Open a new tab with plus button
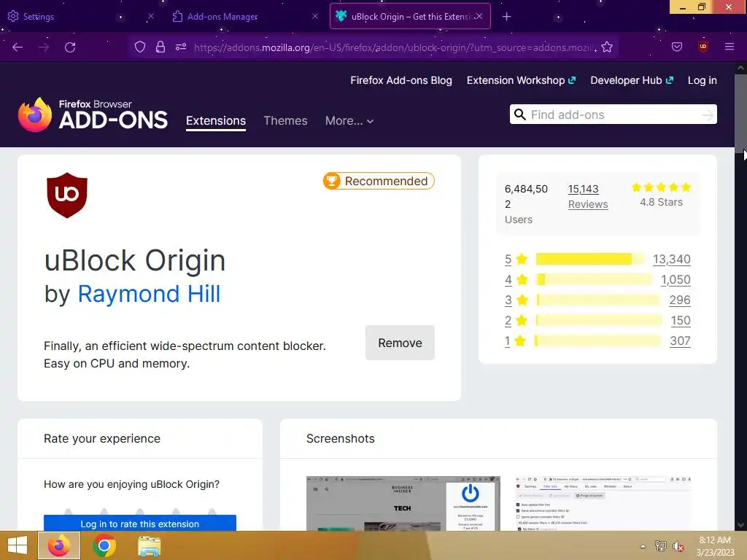Image resolution: width=747 pixels, height=560 pixels. tap(506, 17)
